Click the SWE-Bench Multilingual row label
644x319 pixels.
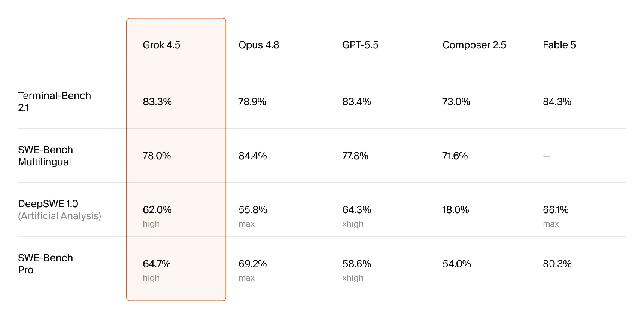[x=46, y=156]
